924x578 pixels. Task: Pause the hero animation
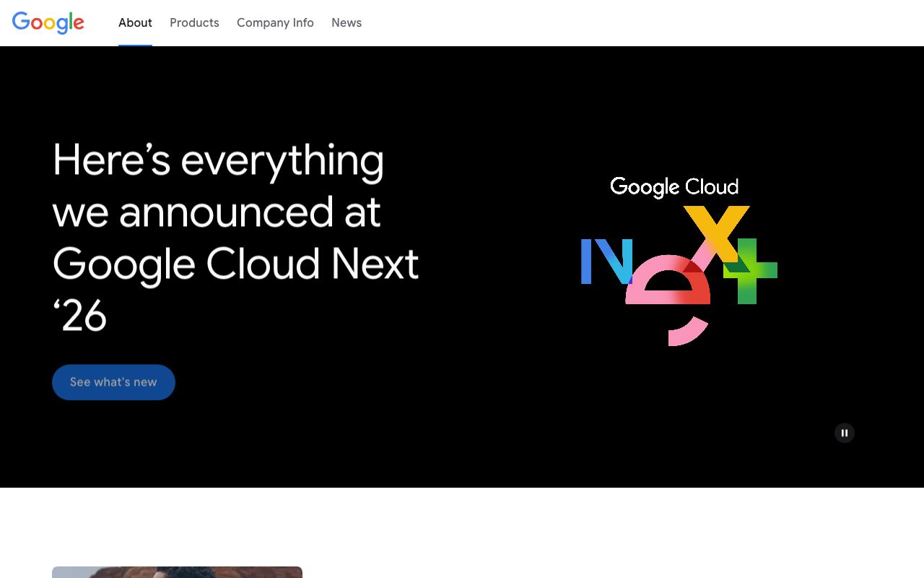tap(845, 433)
